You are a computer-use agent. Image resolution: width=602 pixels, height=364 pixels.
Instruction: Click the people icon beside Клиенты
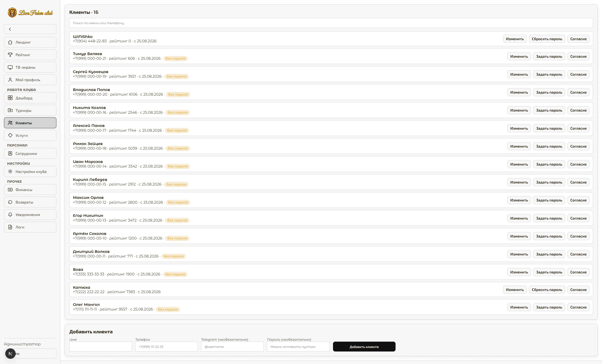click(10, 123)
